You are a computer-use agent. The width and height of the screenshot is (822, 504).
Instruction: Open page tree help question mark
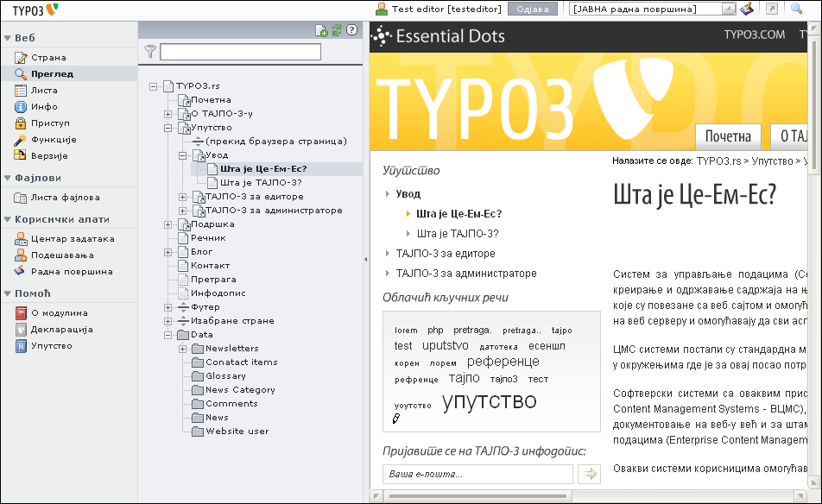coord(351,30)
